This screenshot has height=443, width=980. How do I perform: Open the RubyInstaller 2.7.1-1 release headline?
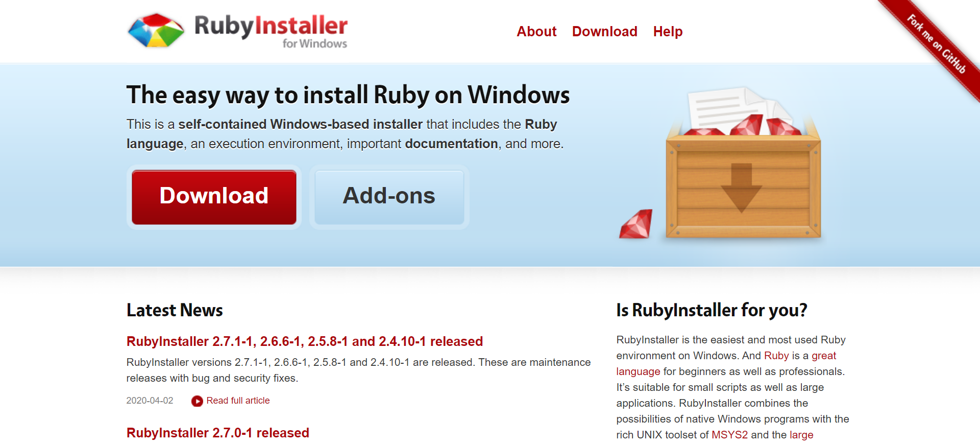[x=305, y=341]
